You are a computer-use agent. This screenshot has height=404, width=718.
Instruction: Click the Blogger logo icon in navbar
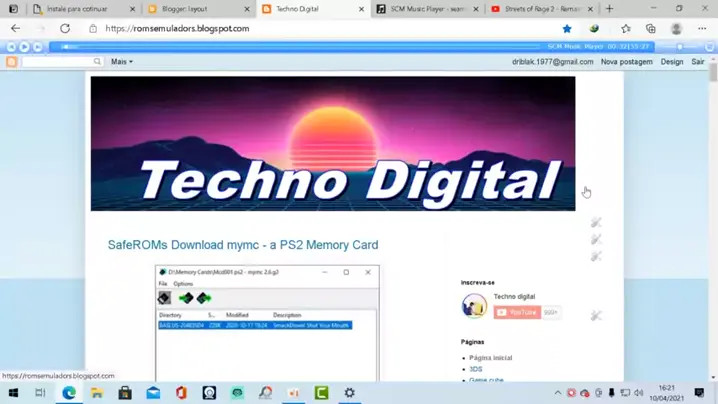11,61
